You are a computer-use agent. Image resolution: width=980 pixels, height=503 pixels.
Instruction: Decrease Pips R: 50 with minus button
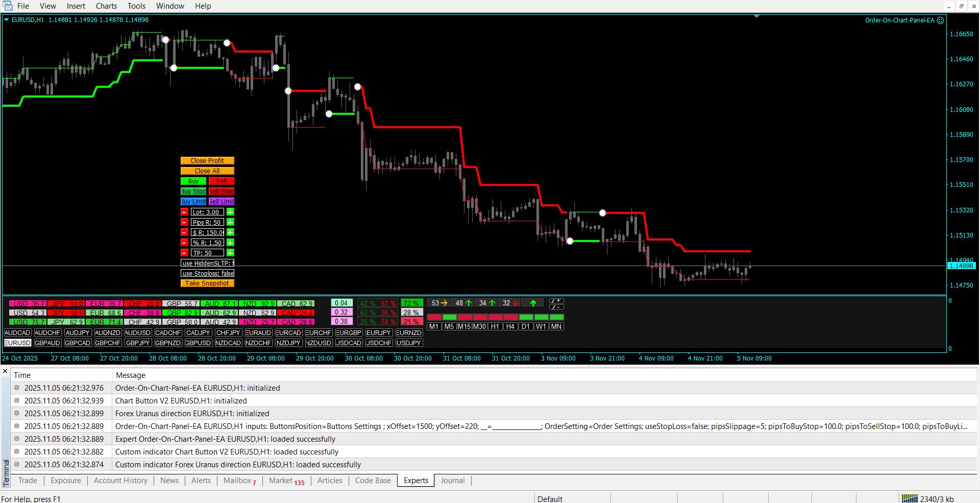[x=184, y=222]
